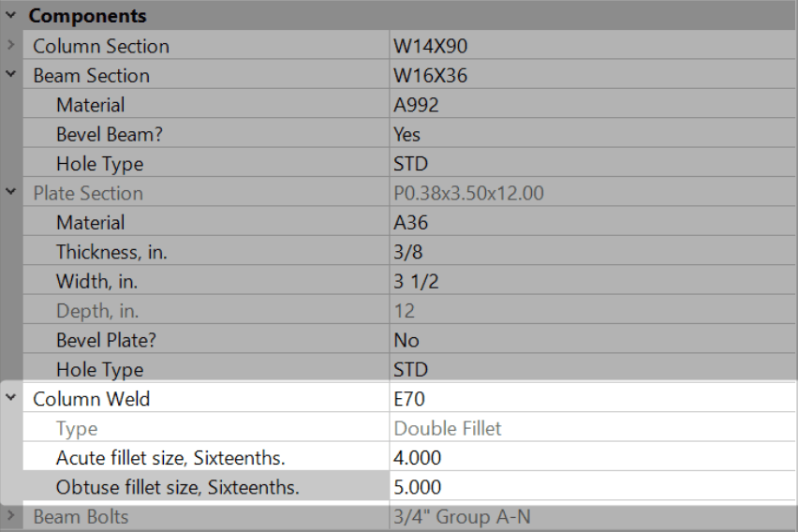The image size is (798, 532).
Task: Toggle Bevel Plate value No
Action: [591, 340]
